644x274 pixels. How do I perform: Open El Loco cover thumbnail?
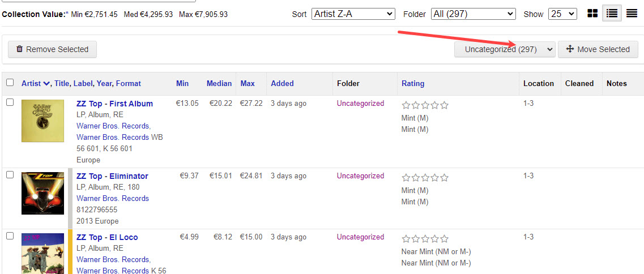tap(42, 254)
